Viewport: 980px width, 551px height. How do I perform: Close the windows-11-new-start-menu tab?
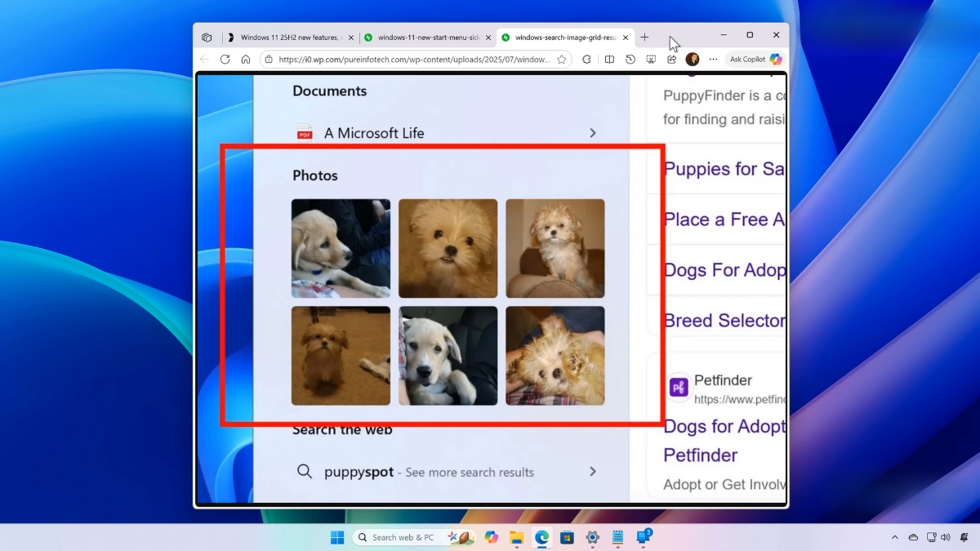pyautogui.click(x=488, y=38)
